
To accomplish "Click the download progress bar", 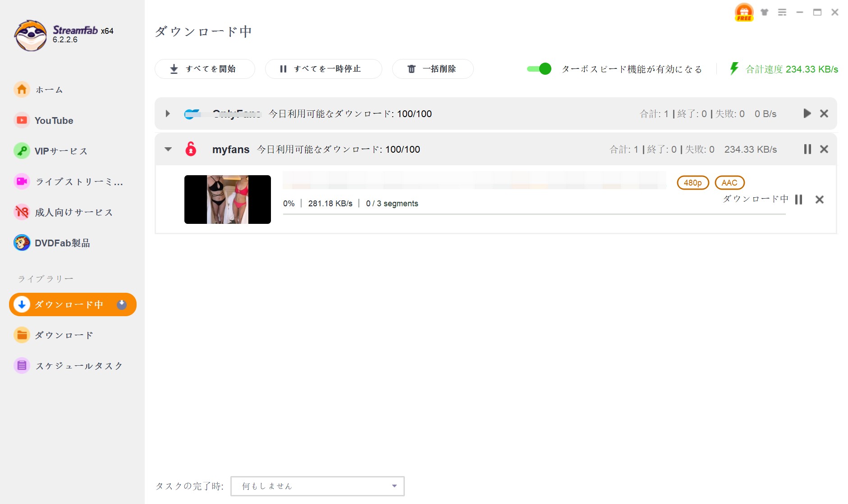I will point(534,214).
